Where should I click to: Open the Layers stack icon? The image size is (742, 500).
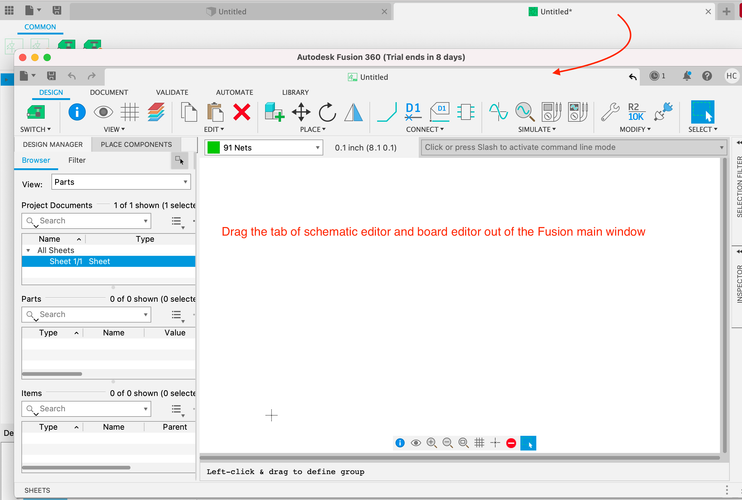pyautogui.click(x=156, y=112)
